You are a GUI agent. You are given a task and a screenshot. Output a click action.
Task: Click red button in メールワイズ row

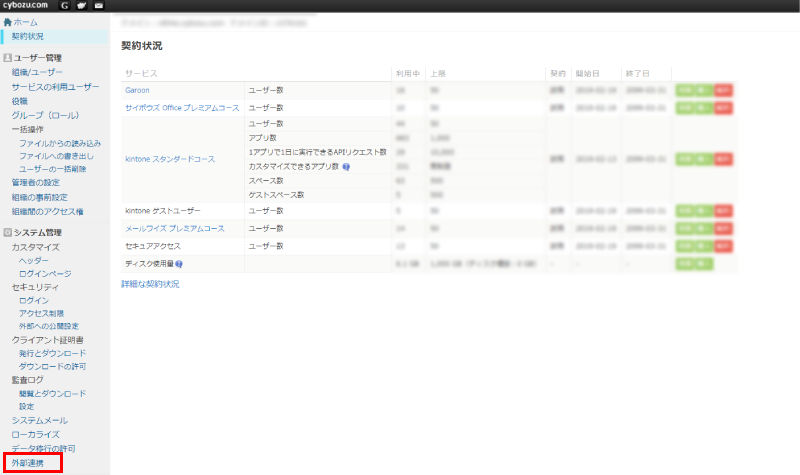(x=723, y=229)
